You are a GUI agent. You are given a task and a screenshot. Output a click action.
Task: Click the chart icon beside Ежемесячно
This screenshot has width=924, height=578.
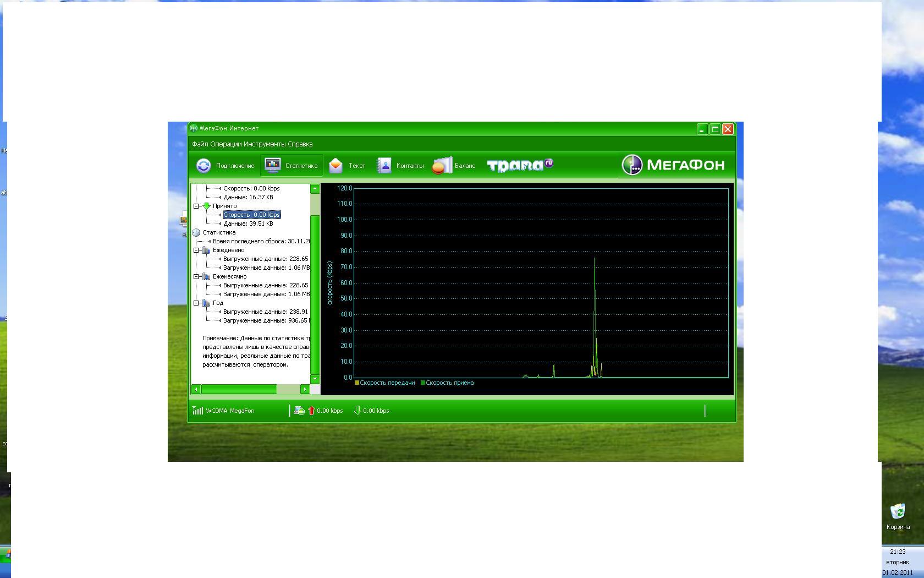pyautogui.click(x=207, y=276)
